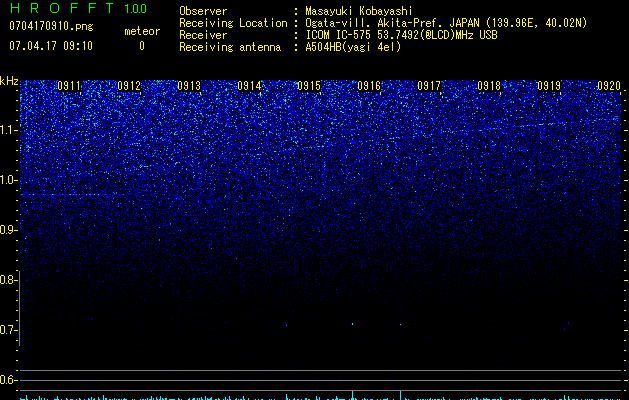This screenshot has width=629, height=400.
Task: Click the Receiver label
Action: (x=203, y=35)
